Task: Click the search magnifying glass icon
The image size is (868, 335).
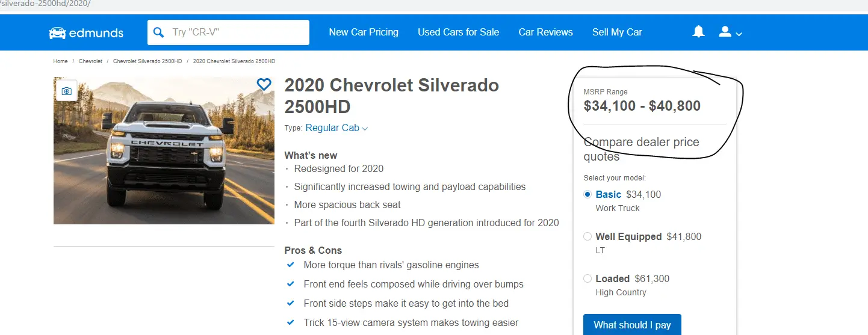Action: point(159,32)
